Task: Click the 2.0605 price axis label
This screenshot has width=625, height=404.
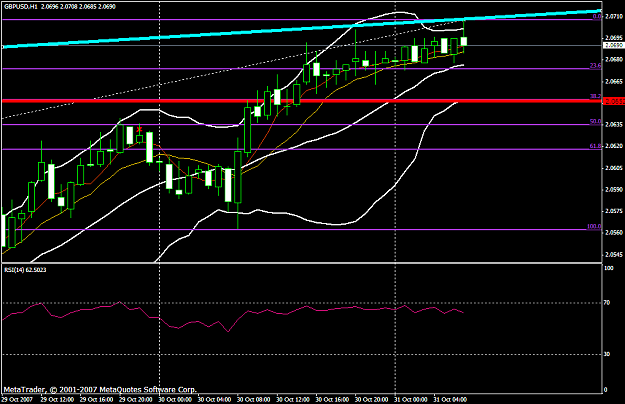Action: click(614, 168)
